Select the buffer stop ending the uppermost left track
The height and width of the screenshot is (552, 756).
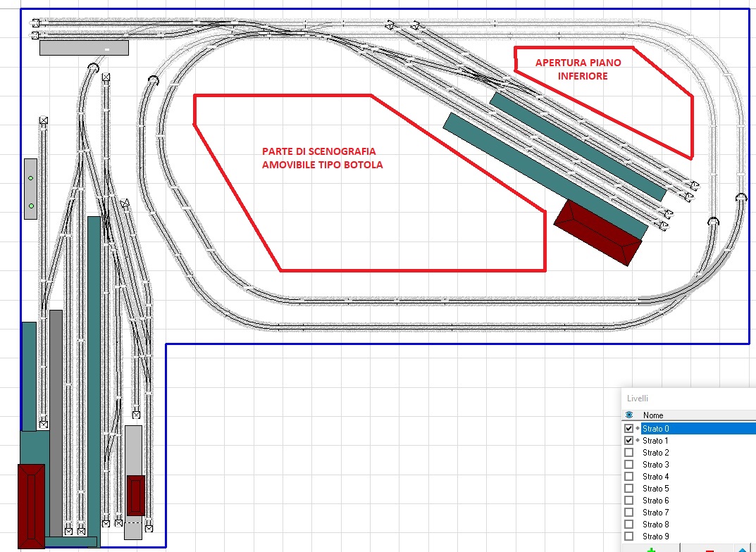click(35, 23)
